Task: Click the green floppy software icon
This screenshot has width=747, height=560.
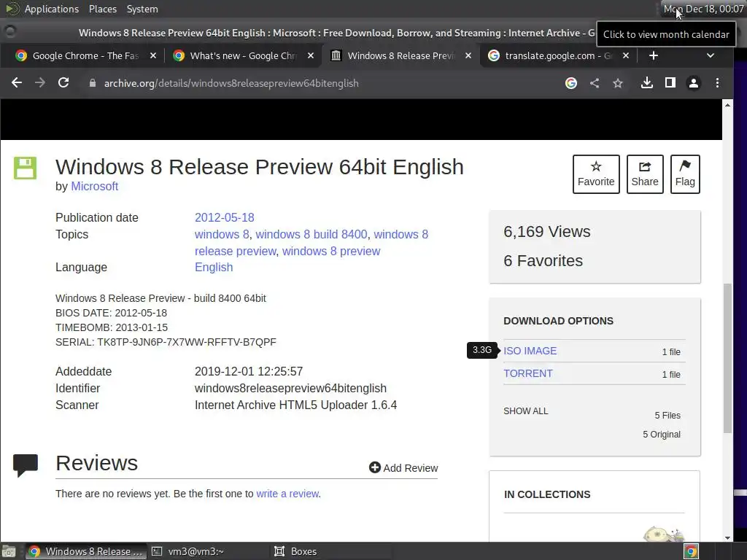Action: [x=26, y=168]
